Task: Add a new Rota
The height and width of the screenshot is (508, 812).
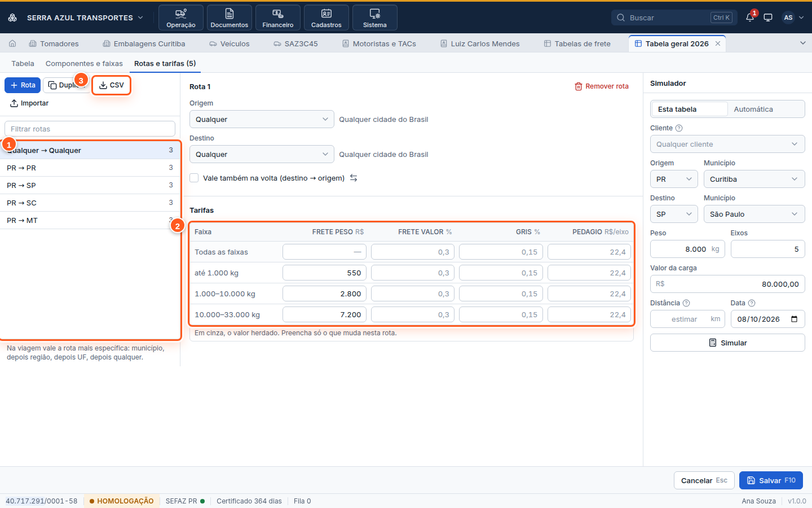Action: tap(23, 85)
